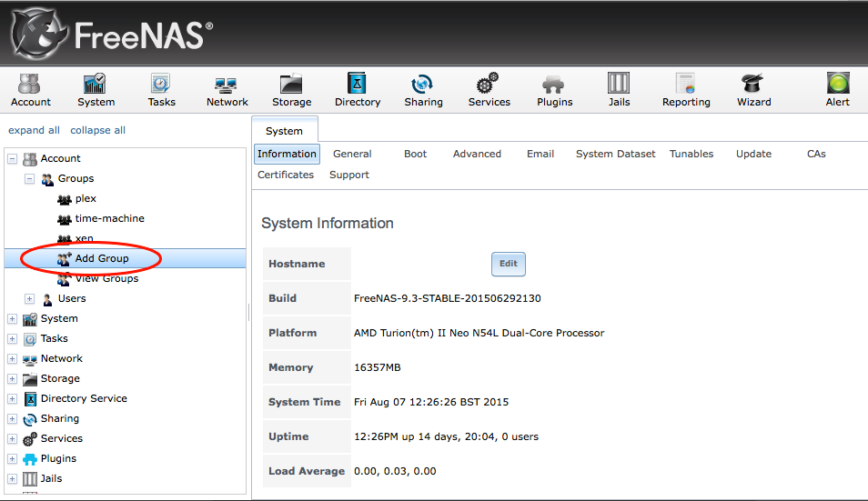The height and width of the screenshot is (501, 868).
Task: Expand the Users tree node
Action: 29,298
